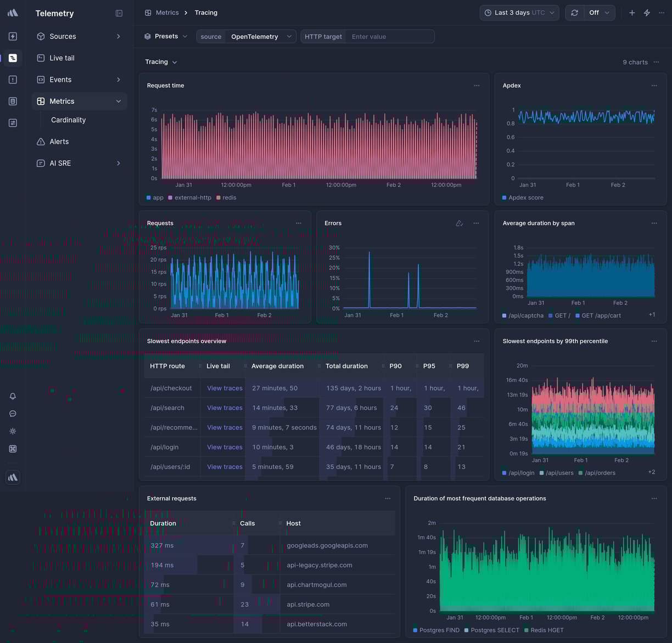Open notifications via the bell icon

(13, 396)
